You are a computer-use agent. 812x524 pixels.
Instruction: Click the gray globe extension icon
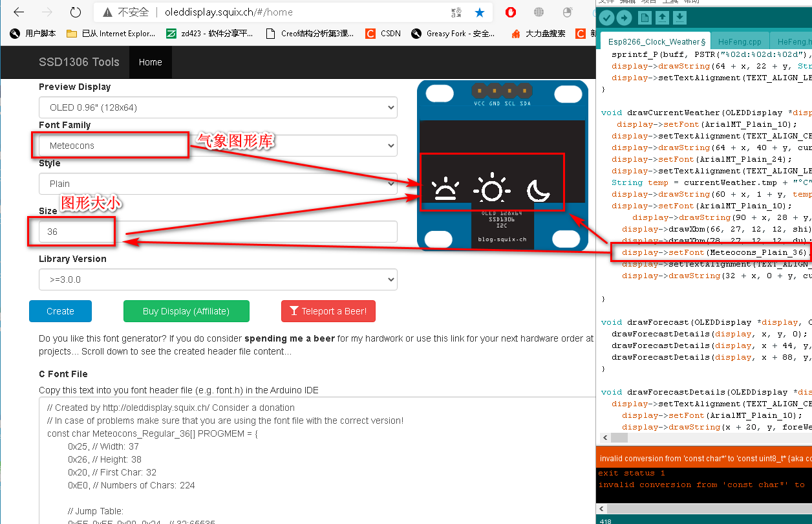539,12
